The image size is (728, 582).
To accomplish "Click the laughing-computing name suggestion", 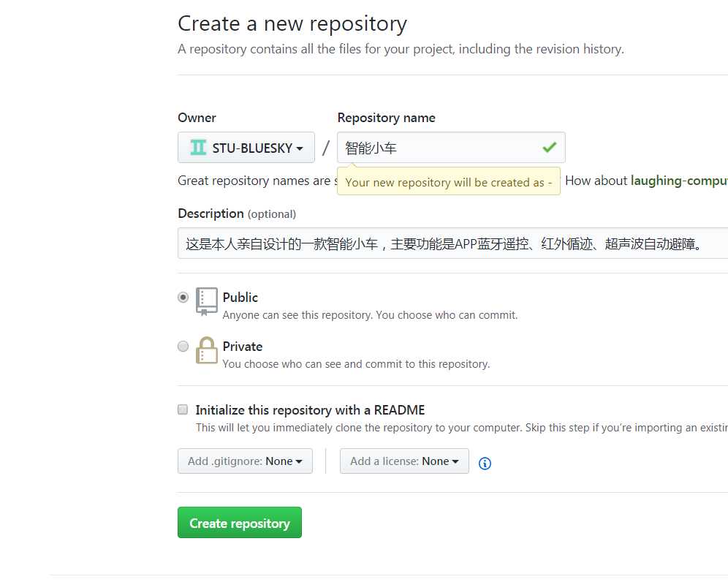I will tap(679, 180).
